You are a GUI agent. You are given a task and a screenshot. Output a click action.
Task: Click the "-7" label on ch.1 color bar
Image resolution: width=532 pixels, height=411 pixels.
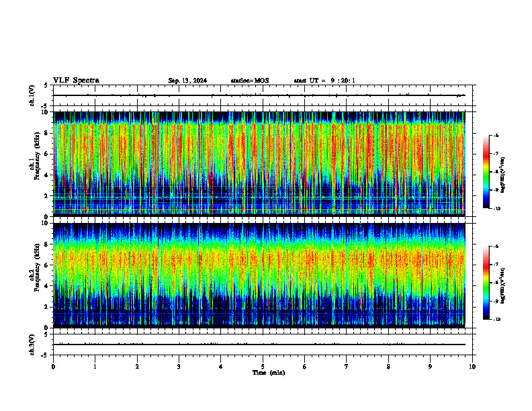click(496, 154)
